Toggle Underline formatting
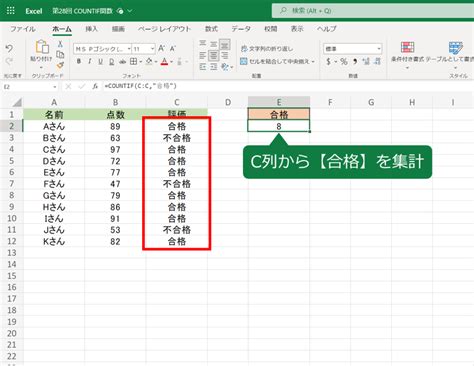 coord(100,61)
